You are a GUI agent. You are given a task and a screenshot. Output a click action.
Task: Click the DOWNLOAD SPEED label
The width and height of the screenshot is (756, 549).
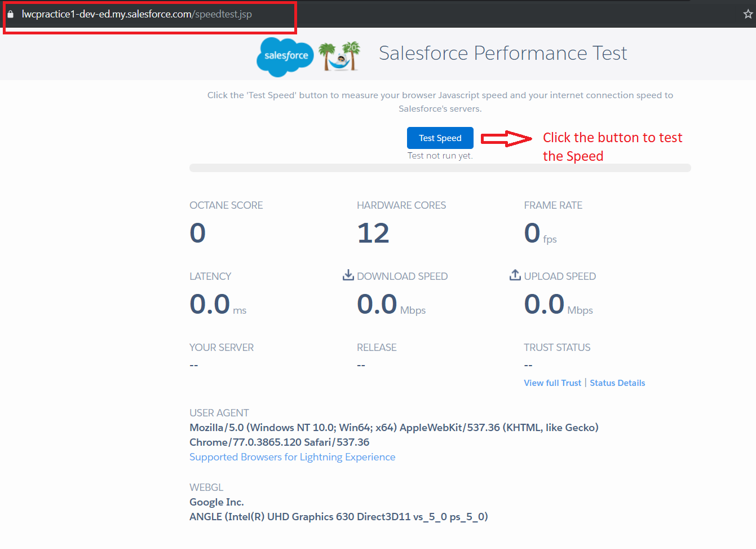tap(402, 276)
